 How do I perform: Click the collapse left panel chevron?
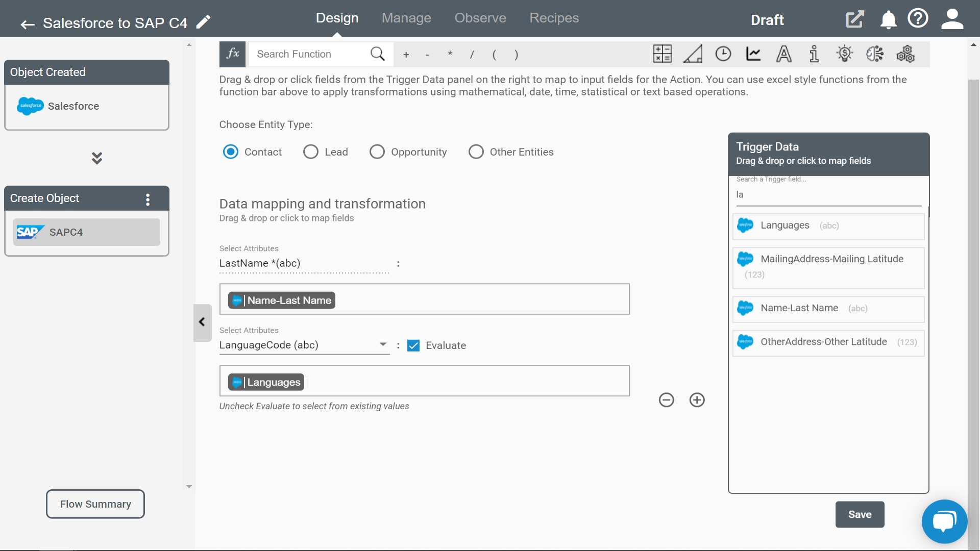(x=202, y=321)
